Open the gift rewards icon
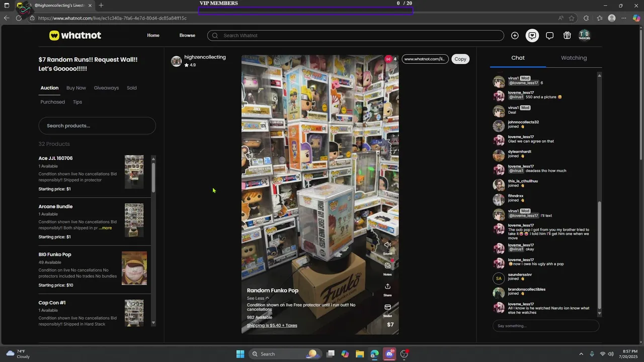Image resolution: width=644 pixels, height=362 pixels. (567, 35)
